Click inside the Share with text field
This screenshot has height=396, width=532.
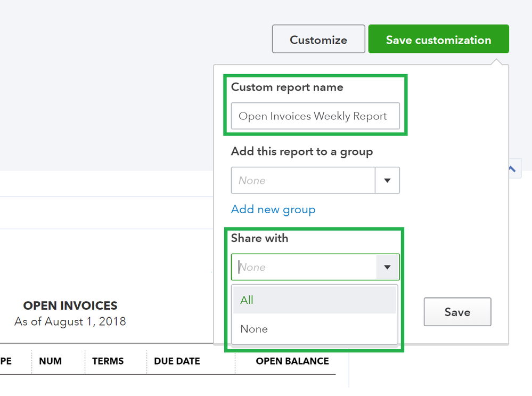(x=304, y=267)
